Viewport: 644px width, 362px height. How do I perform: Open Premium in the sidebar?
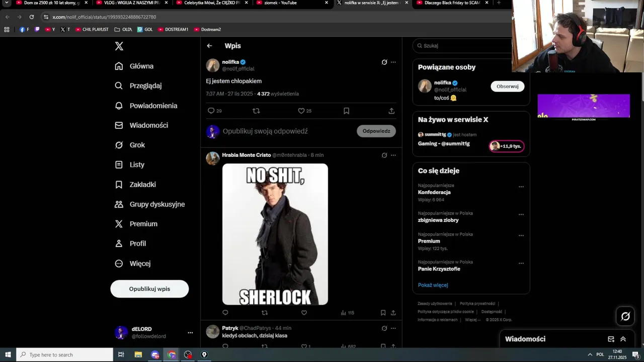click(x=136, y=224)
